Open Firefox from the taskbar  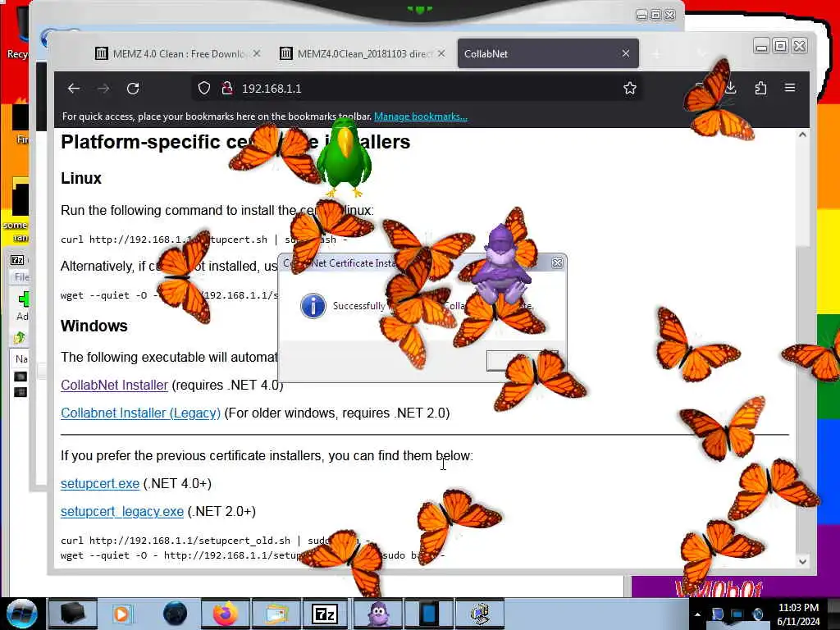tap(225, 614)
